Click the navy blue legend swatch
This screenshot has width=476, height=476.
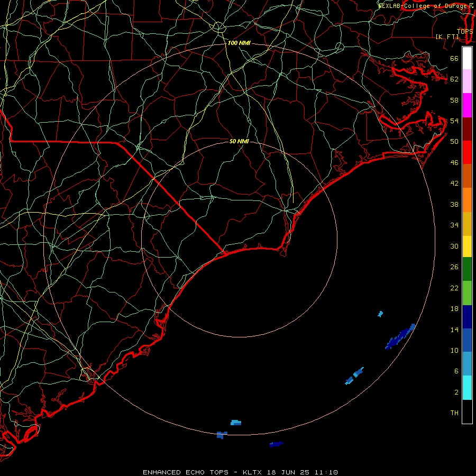(x=467, y=317)
